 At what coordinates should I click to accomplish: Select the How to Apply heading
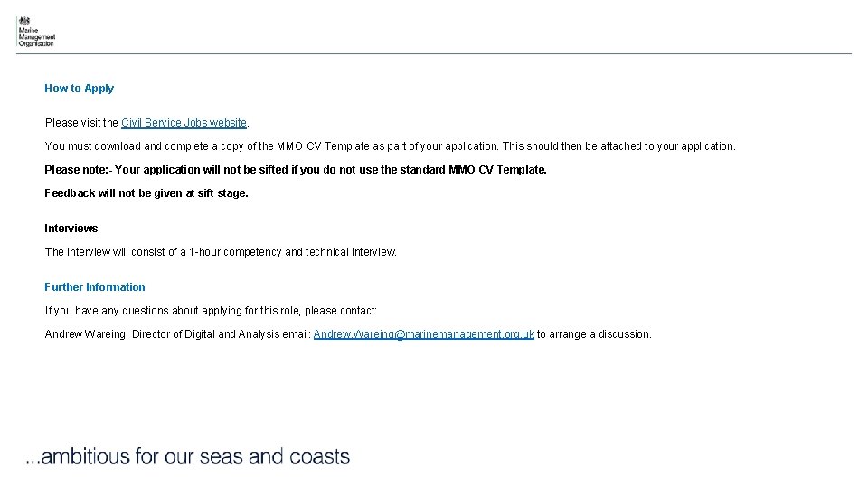tap(80, 89)
